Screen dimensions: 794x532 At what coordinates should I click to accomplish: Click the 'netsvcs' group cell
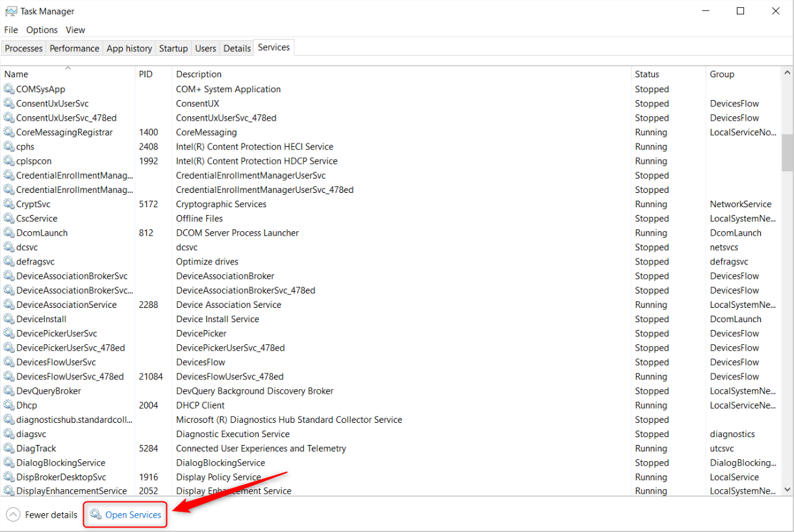coord(724,247)
